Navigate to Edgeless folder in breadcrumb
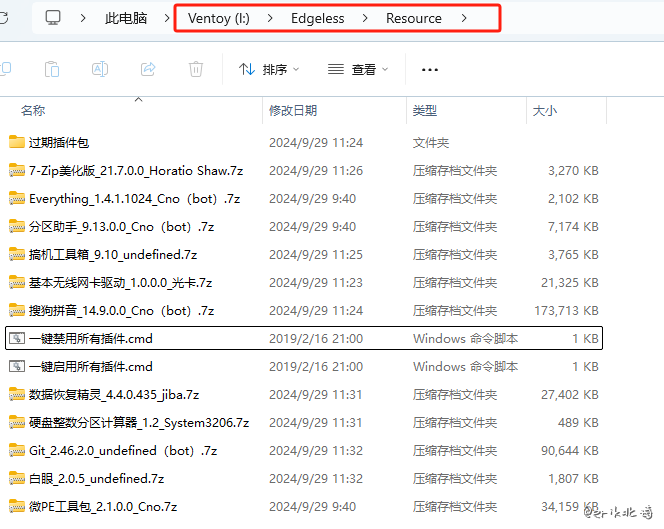Viewport: 664px width, 529px height. [320, 18]
